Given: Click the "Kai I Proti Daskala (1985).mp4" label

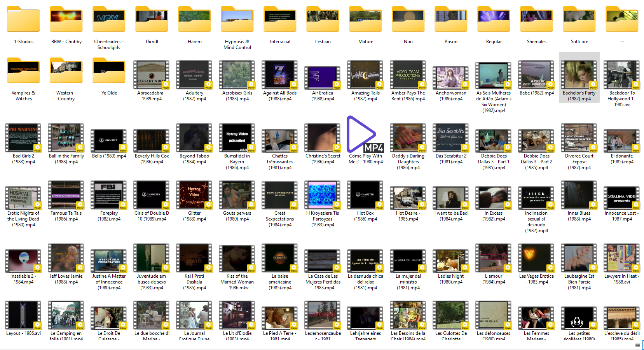Looking at the screenshot, I should pyautogui.click(x=194, y=282).
